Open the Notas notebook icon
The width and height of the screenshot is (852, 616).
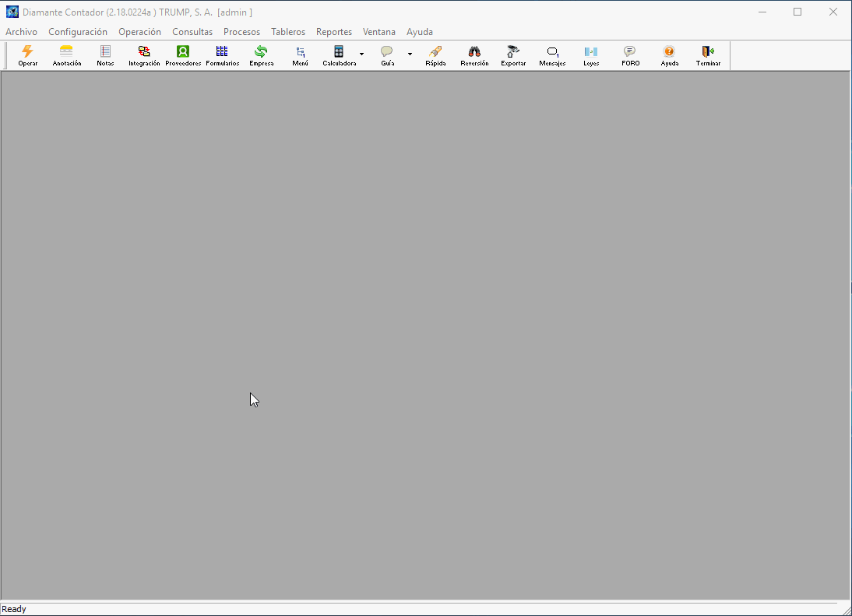[x=105, y=55]
